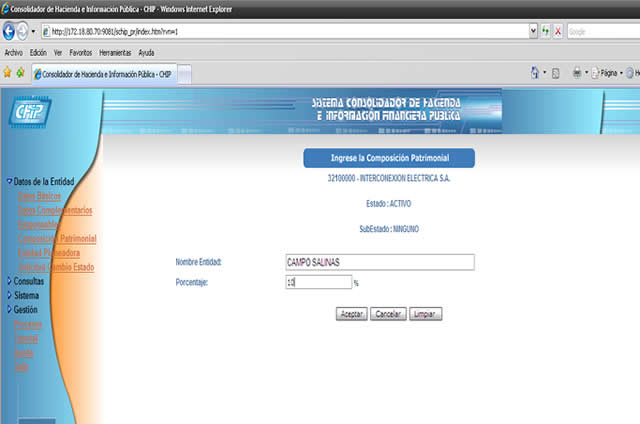Click the Limpiar button
Viewport: 640px width, 424px height.
pos(425,314)
